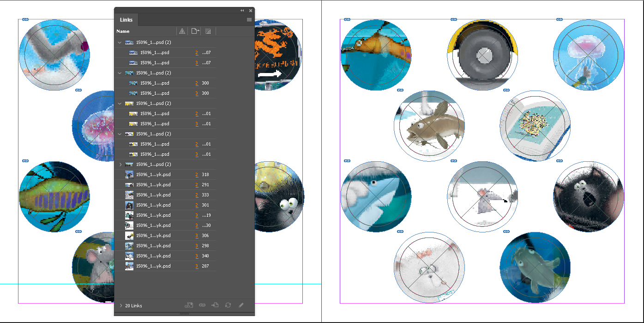Expand the collapsed fifth psd (2) group
Viewport: 644px width, 323px height.
click(120, 165)
